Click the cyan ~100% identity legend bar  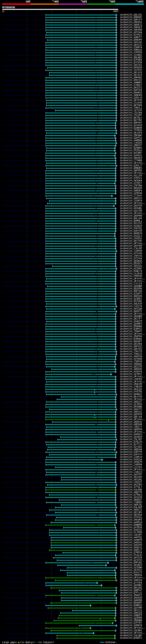(x=130, y=4)
